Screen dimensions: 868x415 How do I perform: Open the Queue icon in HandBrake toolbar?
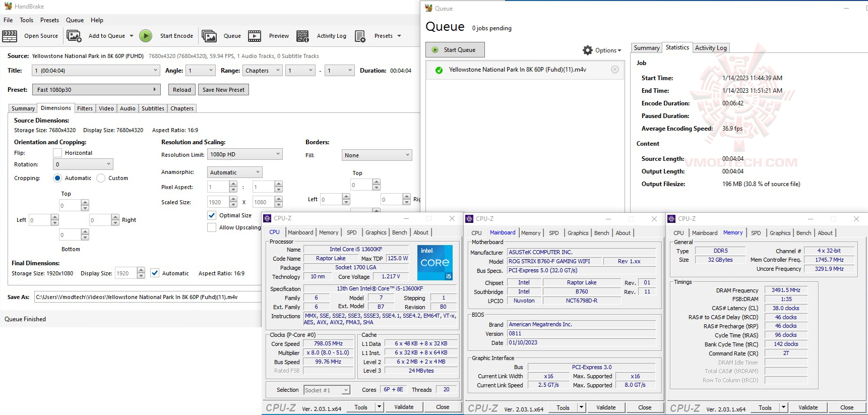[209, 36]
